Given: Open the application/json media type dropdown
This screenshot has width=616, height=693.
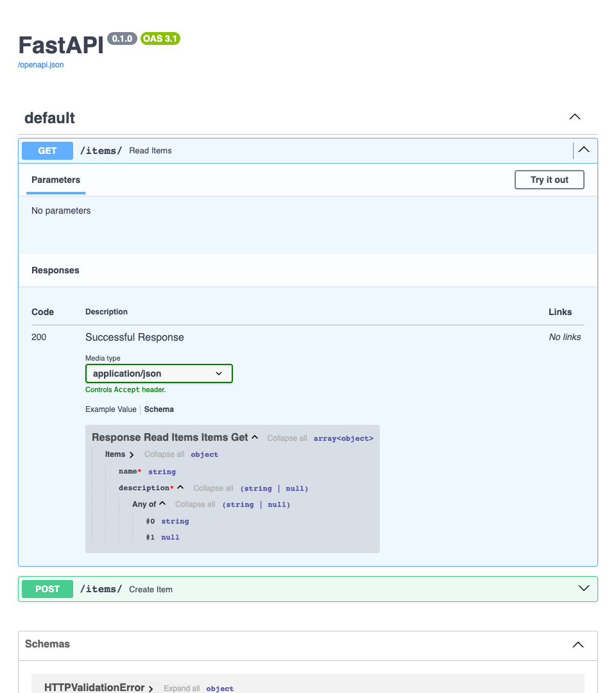Looking at the screenshot, I should point(158,373).
